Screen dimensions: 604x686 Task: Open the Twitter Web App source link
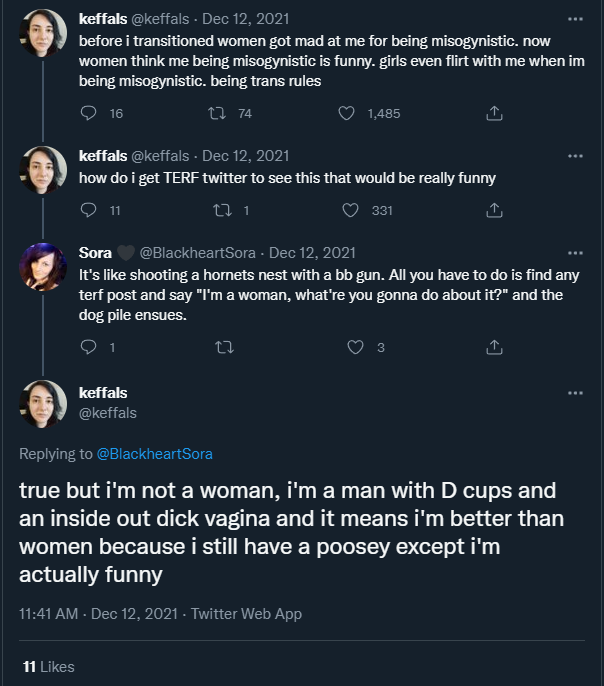point(246,614)
